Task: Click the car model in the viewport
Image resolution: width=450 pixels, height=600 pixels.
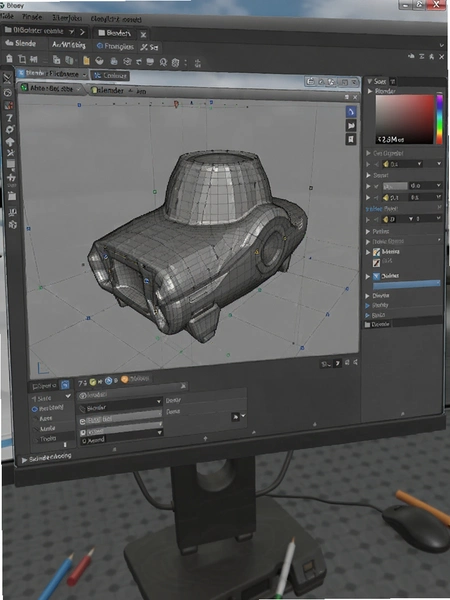Action: pos(198,245)
